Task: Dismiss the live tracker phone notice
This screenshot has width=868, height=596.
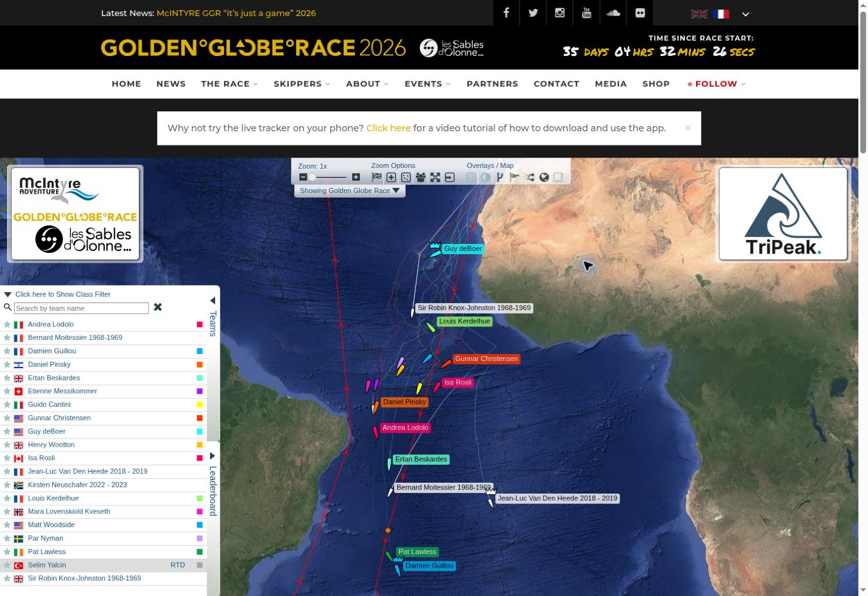Action: point(688,127)
